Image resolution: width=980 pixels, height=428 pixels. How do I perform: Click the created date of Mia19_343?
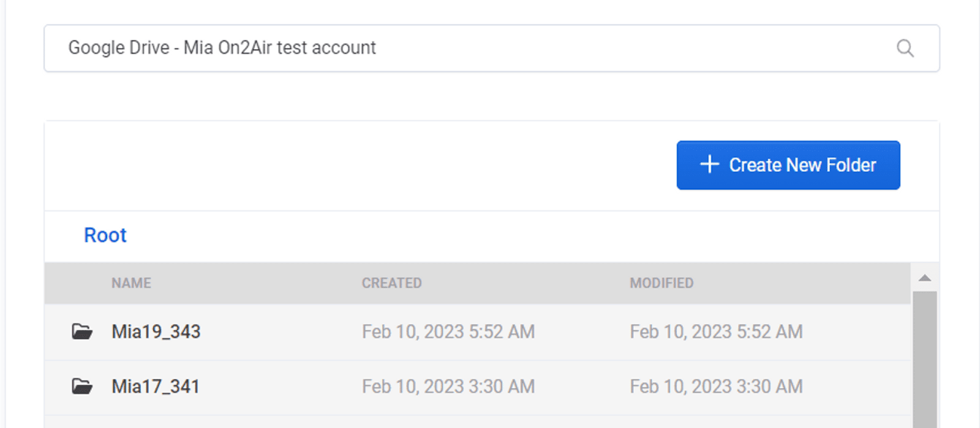448,332
